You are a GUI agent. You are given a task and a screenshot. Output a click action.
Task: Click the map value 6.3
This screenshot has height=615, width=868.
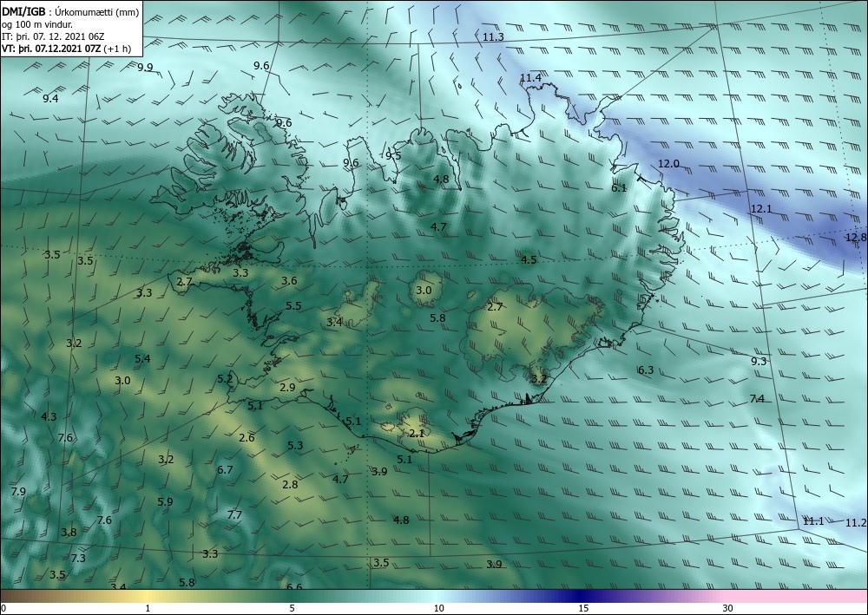646,370
